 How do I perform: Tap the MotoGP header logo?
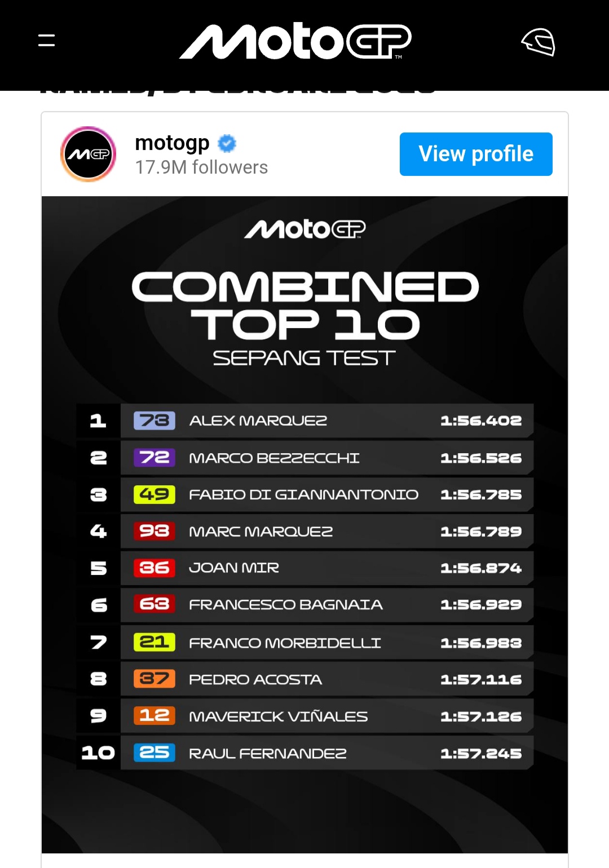(295, 42)
